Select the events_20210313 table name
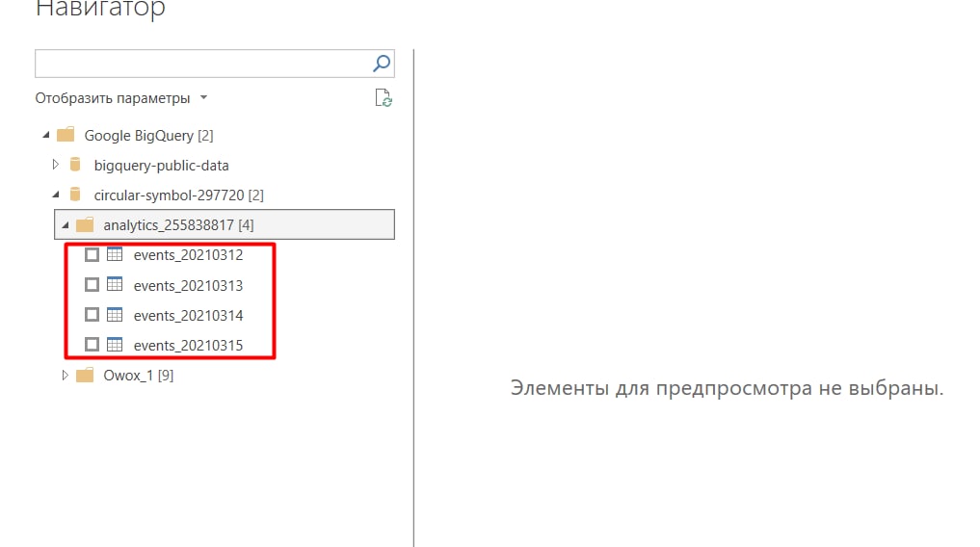Viewport: 980px width, 547px height. [188, 285]
